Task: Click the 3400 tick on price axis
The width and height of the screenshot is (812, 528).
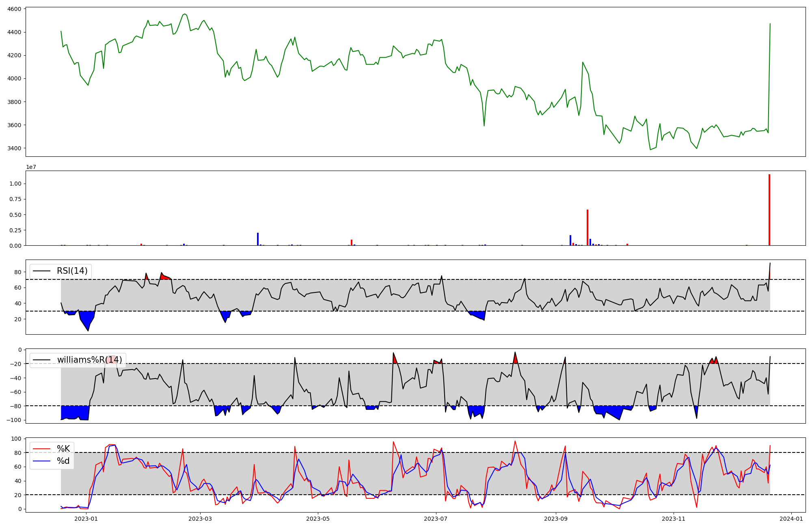Action: click(15, 148)
